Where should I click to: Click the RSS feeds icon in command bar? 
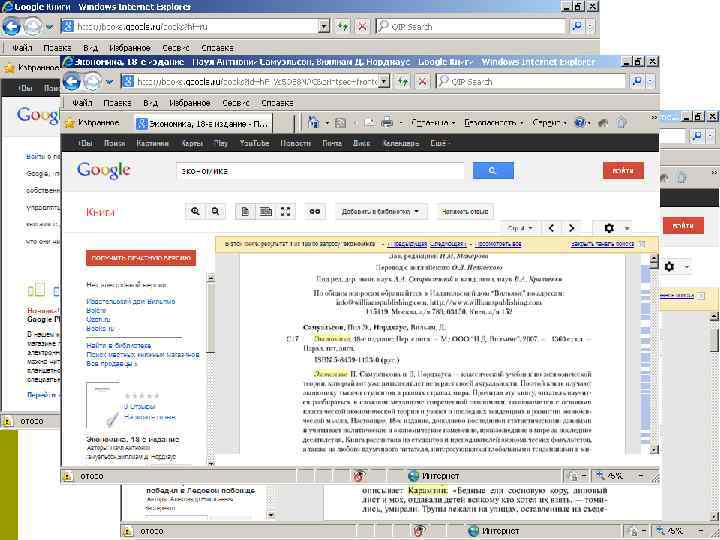340,123
